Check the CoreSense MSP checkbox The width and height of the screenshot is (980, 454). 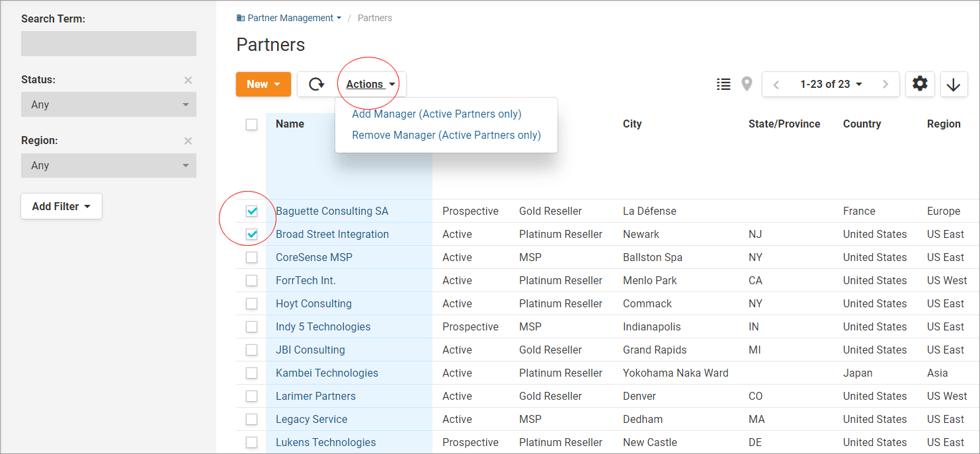[x=251, y=257]
